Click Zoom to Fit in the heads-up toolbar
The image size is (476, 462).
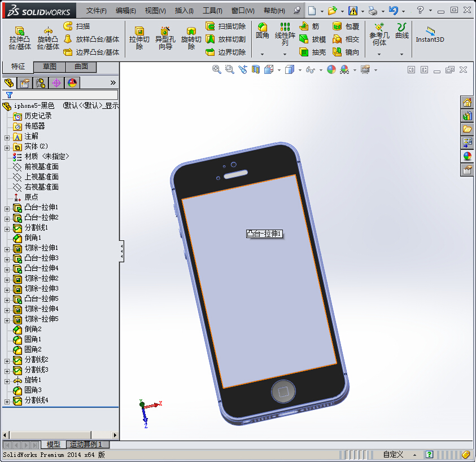pos(216,70)
